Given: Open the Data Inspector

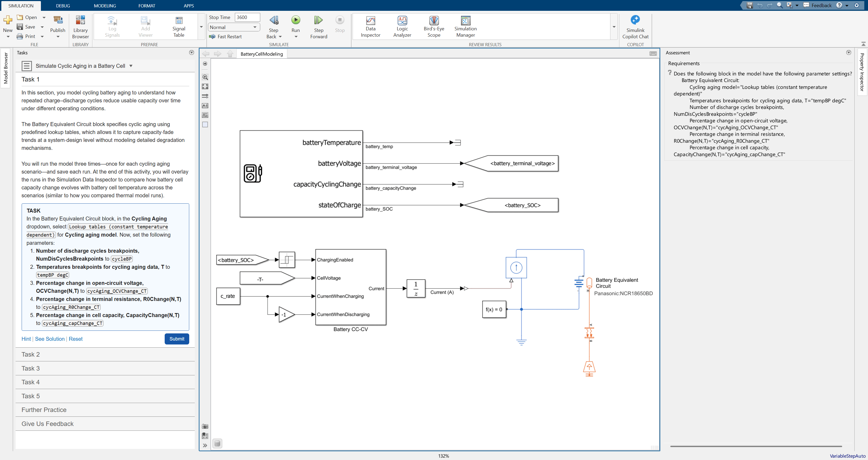Looking at the screenshot, I should 370,27.
